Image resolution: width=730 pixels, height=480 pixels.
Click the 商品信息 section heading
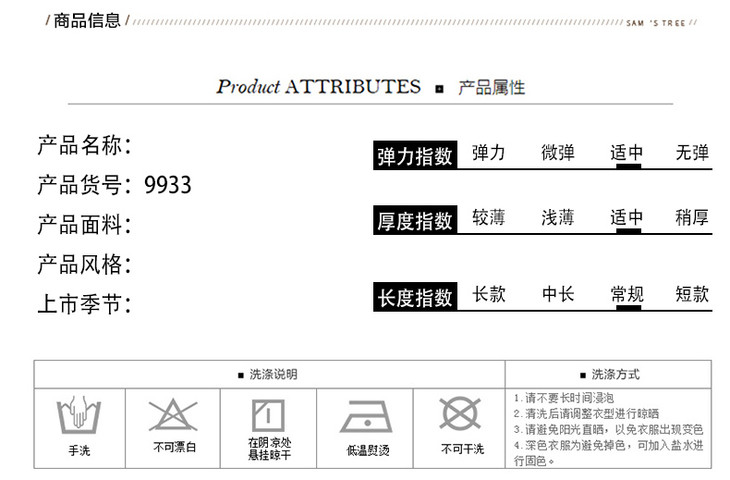[86, 20]
